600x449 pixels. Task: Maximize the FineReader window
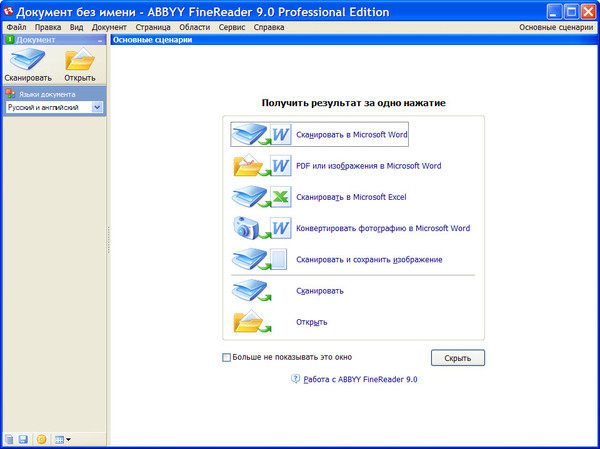571,12
